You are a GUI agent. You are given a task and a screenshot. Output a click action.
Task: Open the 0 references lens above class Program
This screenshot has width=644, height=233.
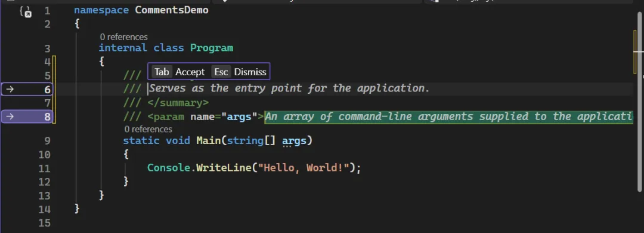coord(123,37)
